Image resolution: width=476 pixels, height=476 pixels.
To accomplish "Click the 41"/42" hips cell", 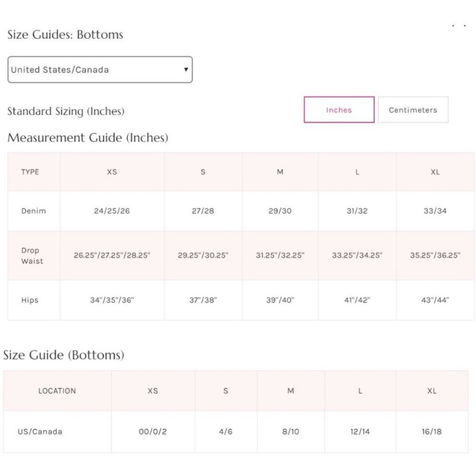I will coord(357,300).
